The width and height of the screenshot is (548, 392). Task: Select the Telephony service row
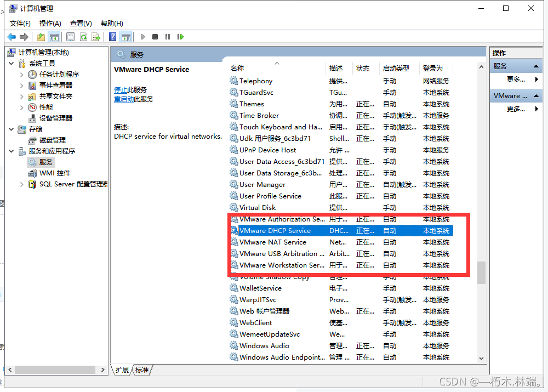(341, 81)
